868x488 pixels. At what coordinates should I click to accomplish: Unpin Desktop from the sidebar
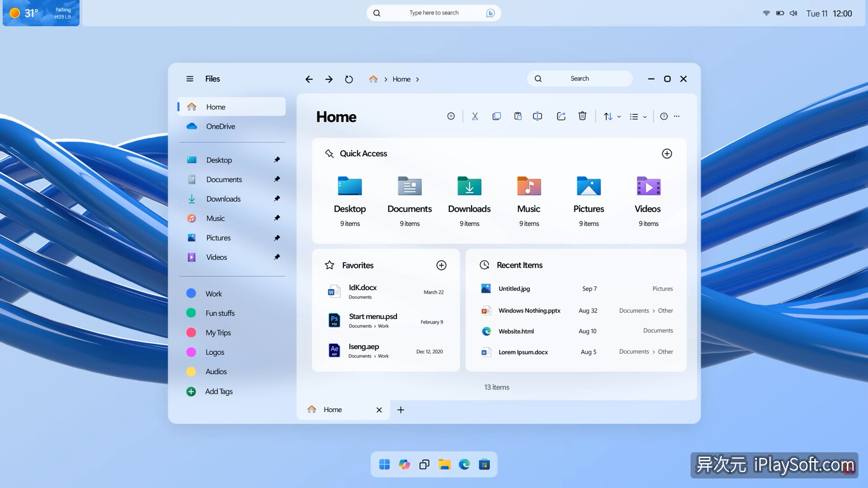(276, 159)
